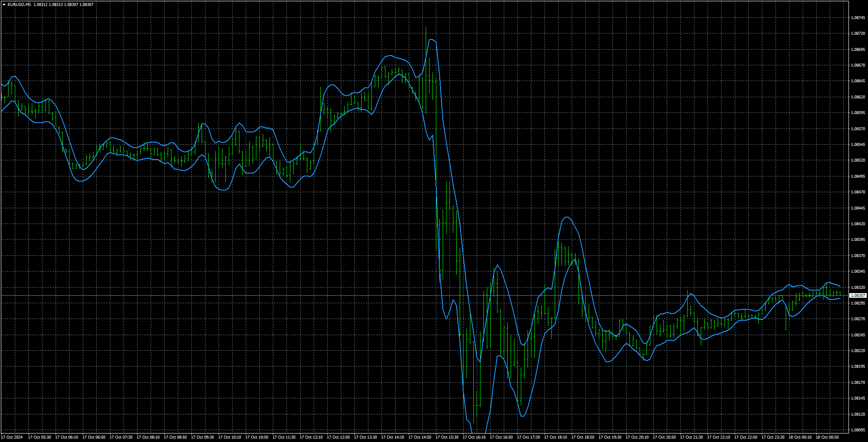
Task: Click the 17 Oct 23:30 time label
Action: 773,437
